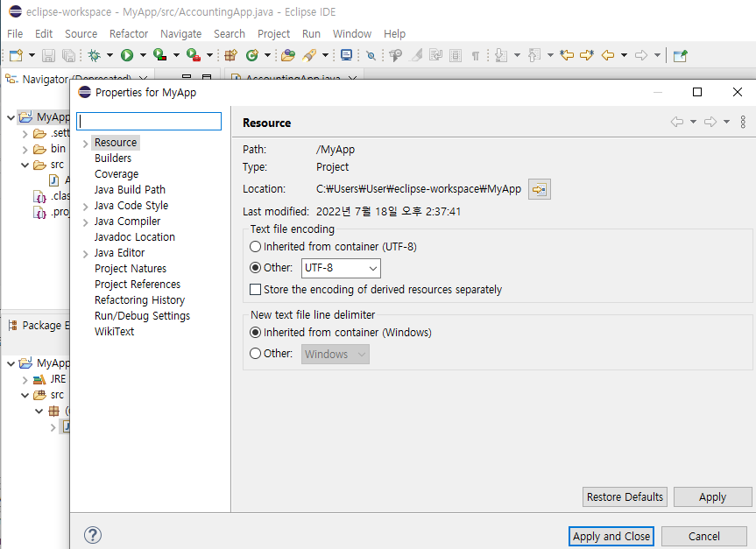This screenshot has width=756, height=549.
Task: Open the dialog three-dot view menu
Action: pos(743,122)
